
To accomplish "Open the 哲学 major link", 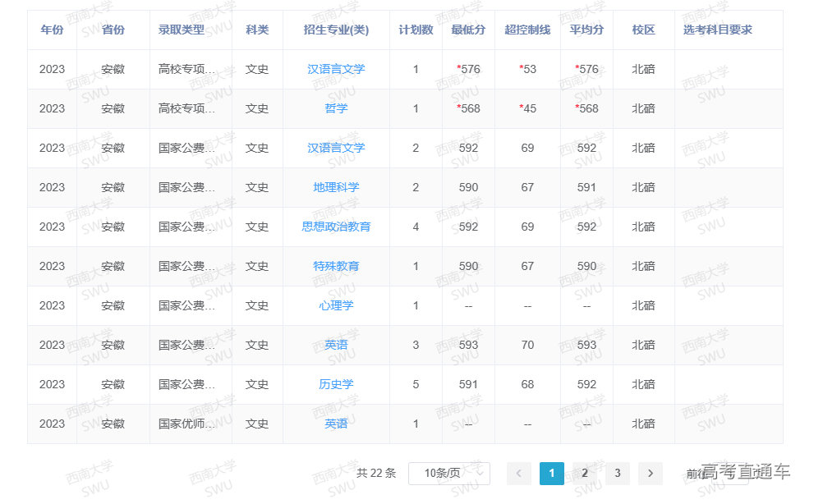I will point(336,108).
